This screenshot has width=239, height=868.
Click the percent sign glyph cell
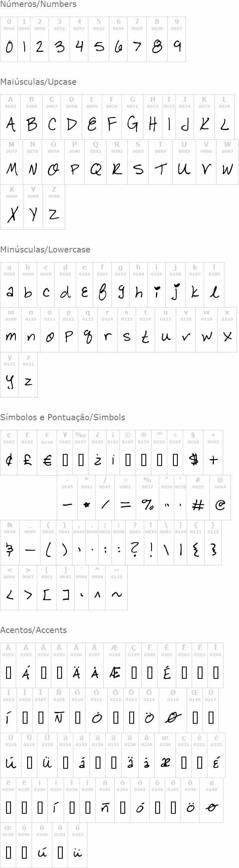tap(147, 498)
